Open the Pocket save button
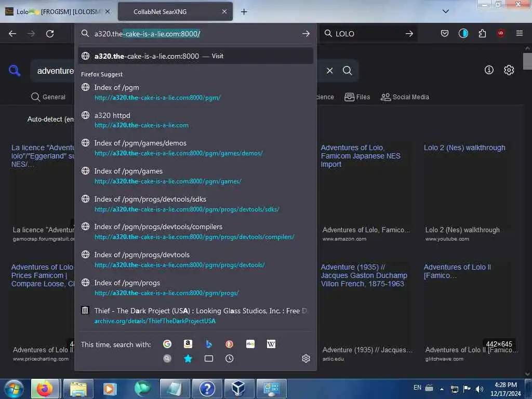 (445, 33)
